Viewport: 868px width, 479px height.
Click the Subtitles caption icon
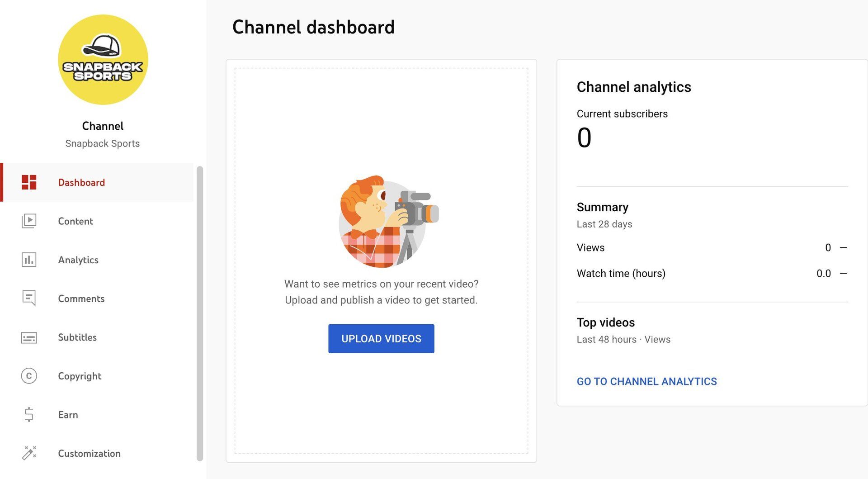click(x=29, y=337)
